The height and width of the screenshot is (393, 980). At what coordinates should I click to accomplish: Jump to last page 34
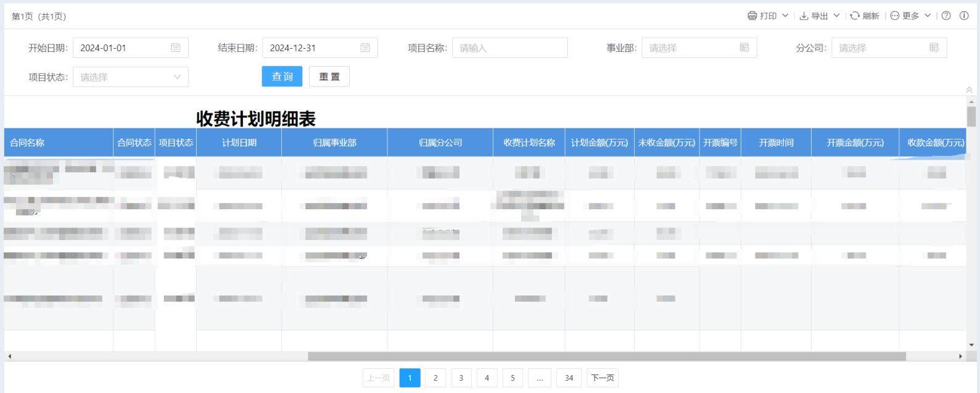click(569, 378)
